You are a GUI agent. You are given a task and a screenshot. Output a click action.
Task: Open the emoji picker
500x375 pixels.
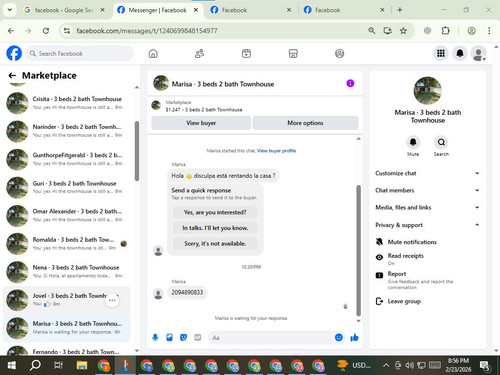pyautogui.click(x=339, y=338)
